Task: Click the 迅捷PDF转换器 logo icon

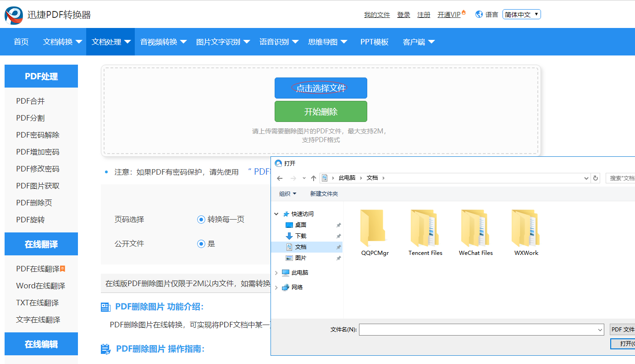Action: (14, 15)
